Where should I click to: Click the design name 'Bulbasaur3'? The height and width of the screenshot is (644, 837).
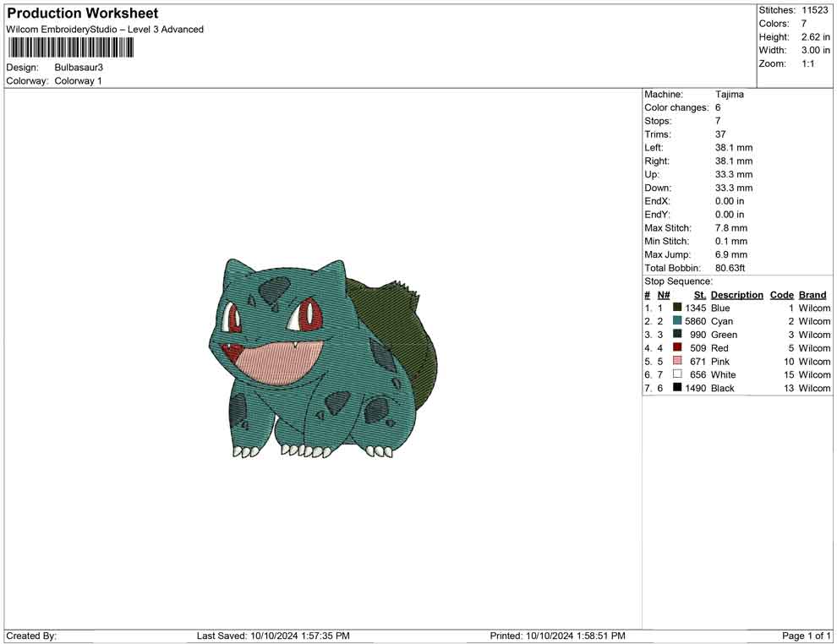[79, 68]
